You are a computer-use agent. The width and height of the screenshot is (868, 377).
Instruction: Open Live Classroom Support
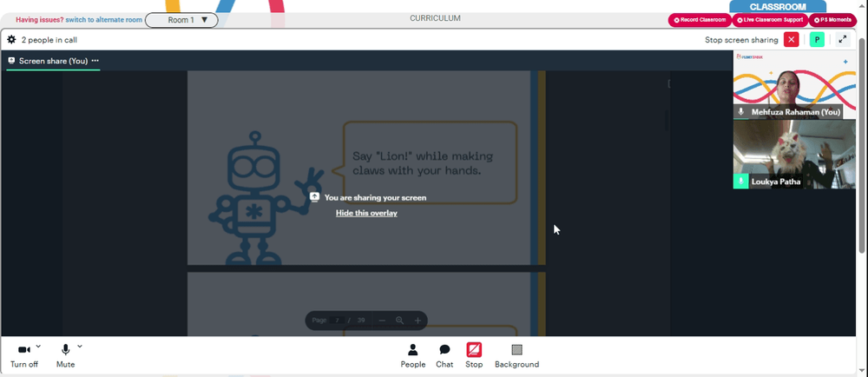coord(770,20)
